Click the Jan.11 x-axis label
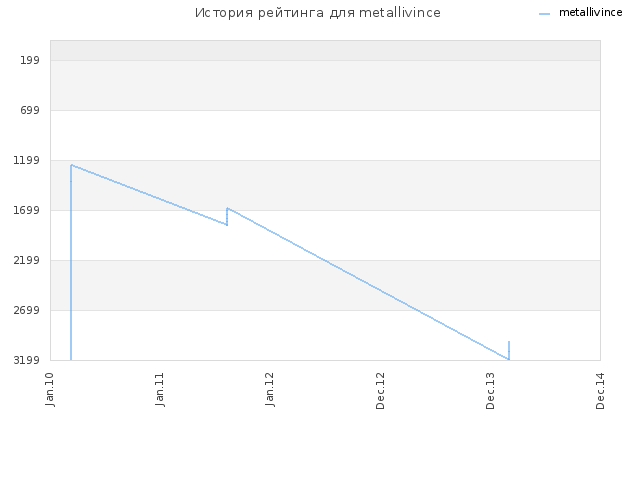This screenshot has width=640, height=480. pyautogui.click(x=160, y=389)
